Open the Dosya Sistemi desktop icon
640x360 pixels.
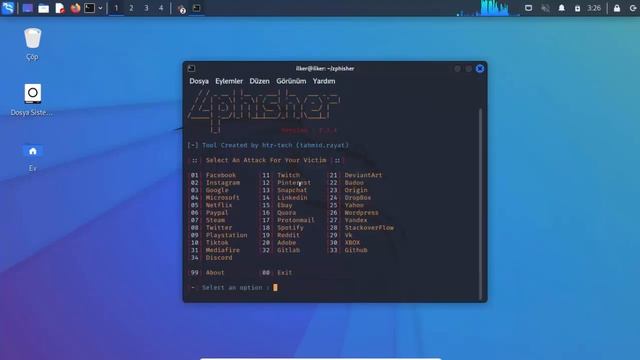pyautogui.click(x=32, y=100)
